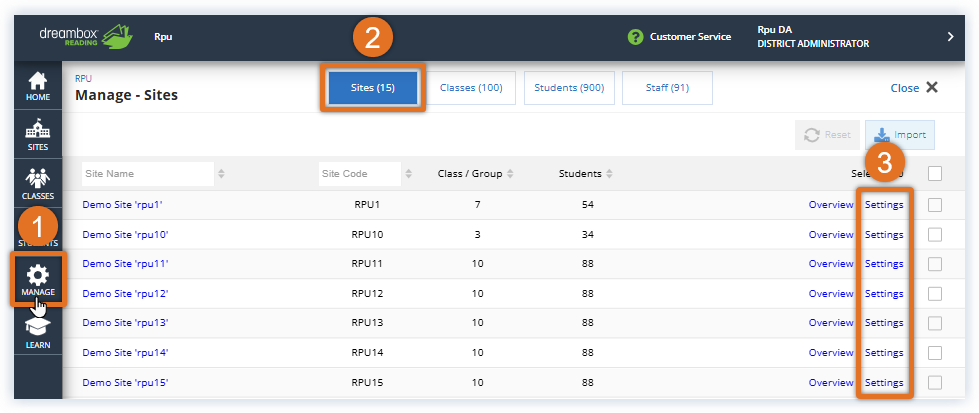
Task: Toggle the select all checkbox in header
Action: tap(935, 174)
